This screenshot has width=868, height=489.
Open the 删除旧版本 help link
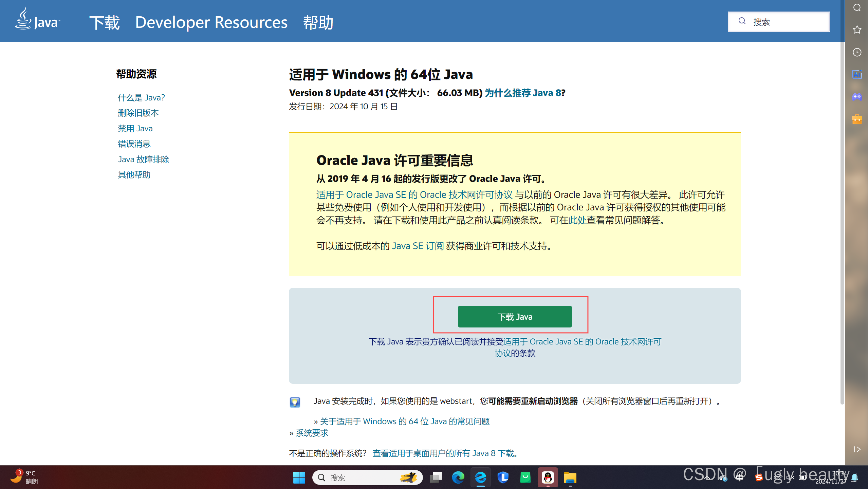(x=138, y=113)
